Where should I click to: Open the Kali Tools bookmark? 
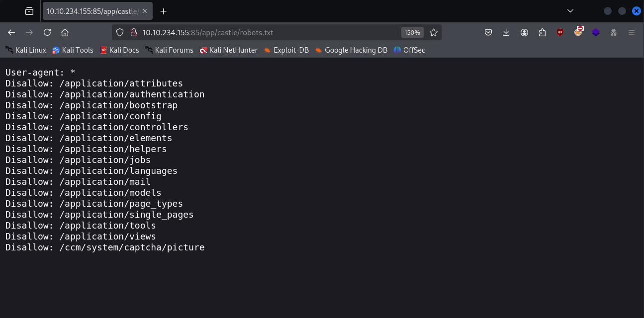tap(73, 50)
